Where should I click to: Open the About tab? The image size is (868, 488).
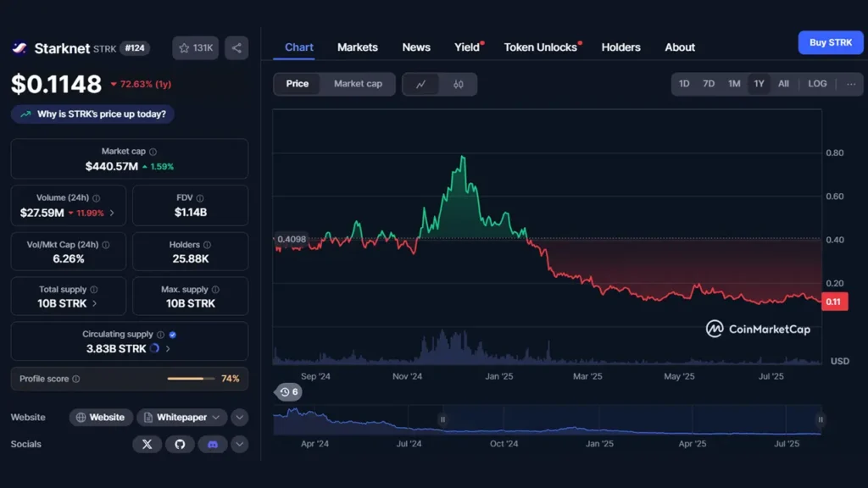680,47
